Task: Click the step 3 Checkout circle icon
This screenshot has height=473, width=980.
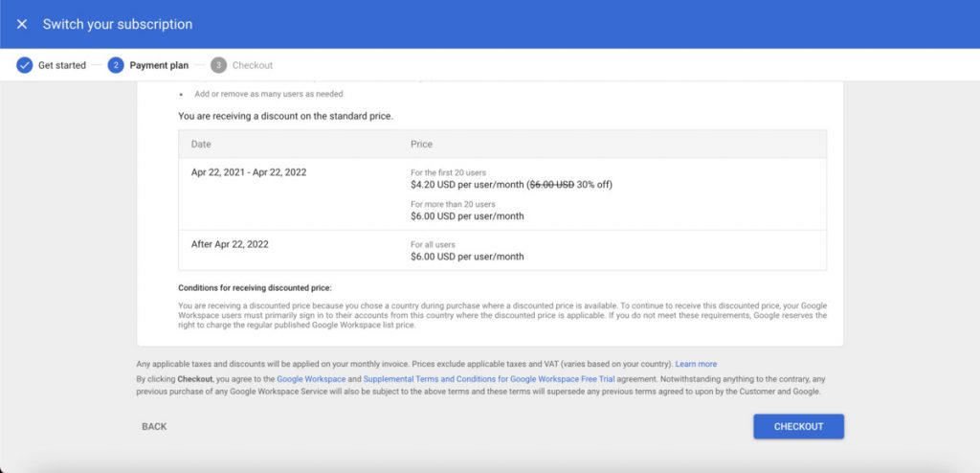Action: [x=219, y=65]
